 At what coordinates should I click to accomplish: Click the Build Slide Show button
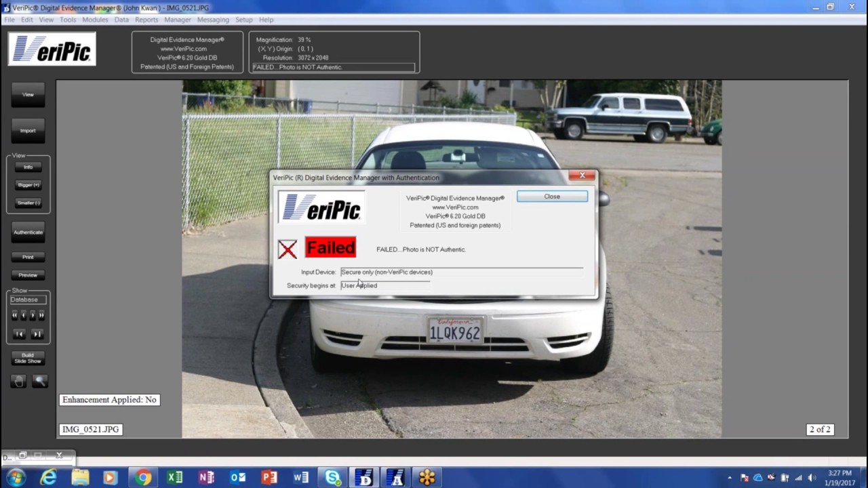pyautogui.click(x=28, y=358)
